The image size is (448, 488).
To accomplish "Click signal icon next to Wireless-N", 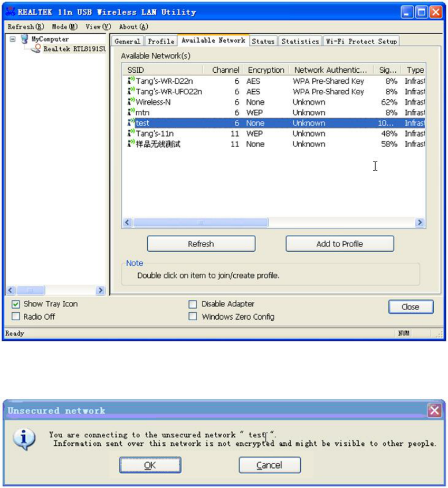I will pyautogui.click(x=131, y=102).
